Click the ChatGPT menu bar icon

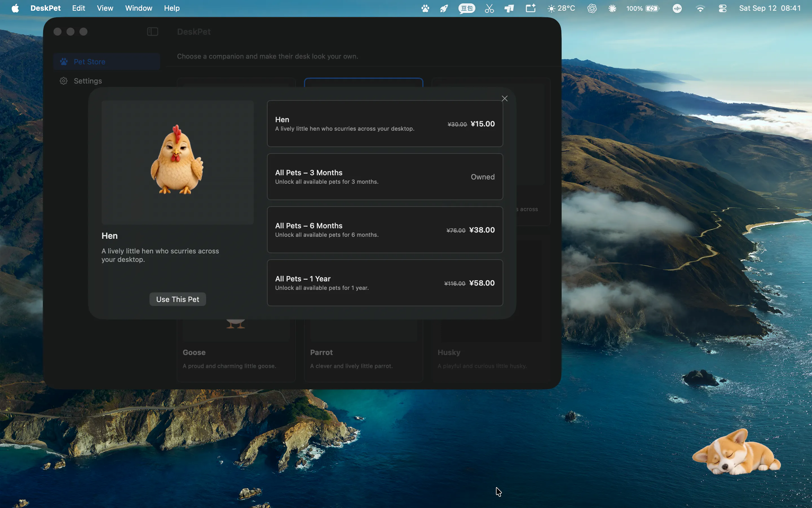click(x=592, y=8)
